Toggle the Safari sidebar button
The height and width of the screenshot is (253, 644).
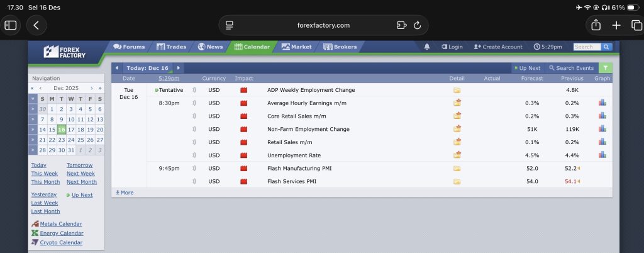11,25
